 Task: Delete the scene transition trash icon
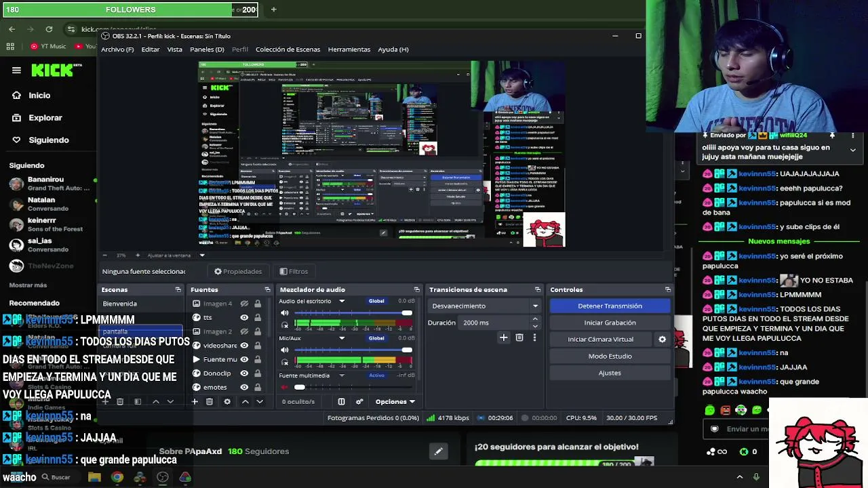pyautogui.click(x=519, y=338)
